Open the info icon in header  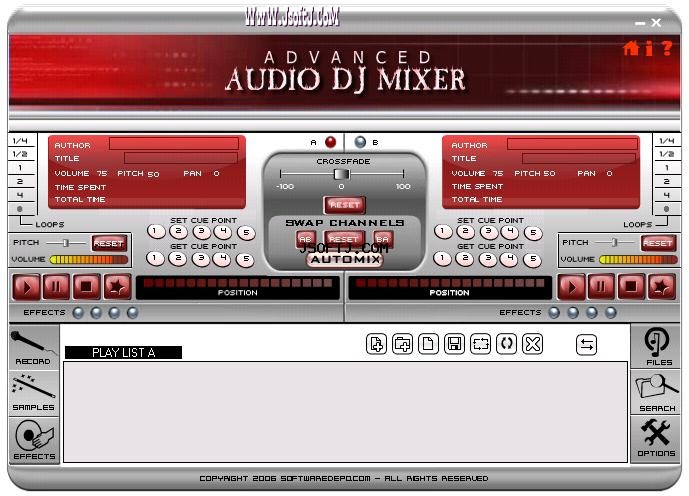point(649,48)
